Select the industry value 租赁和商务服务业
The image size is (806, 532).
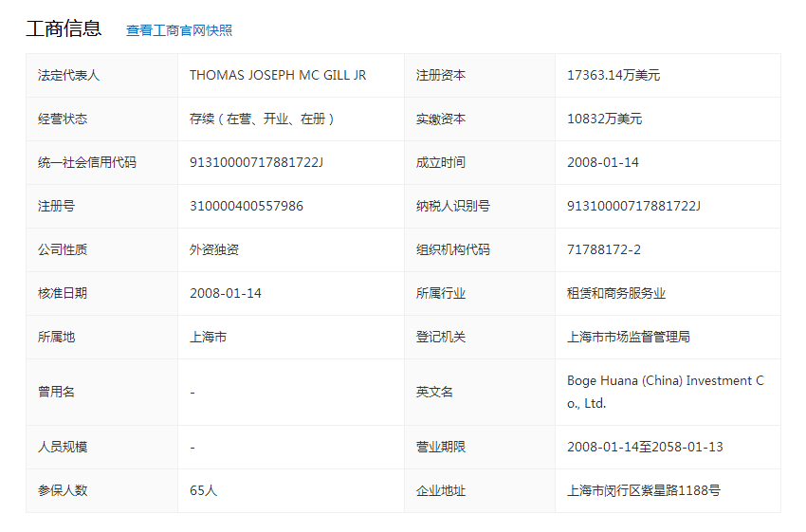(616, 293)
